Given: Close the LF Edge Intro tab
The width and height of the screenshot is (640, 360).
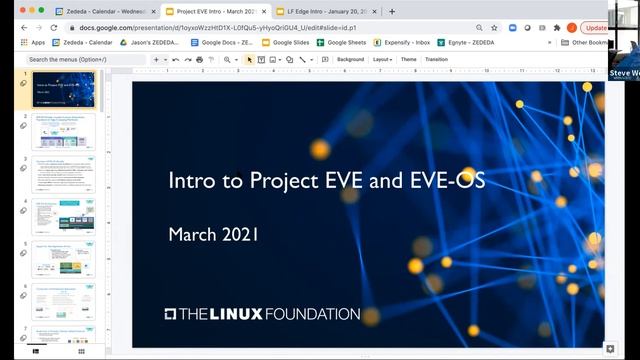Looking at the screenshot, I should (x=374, y=11).
